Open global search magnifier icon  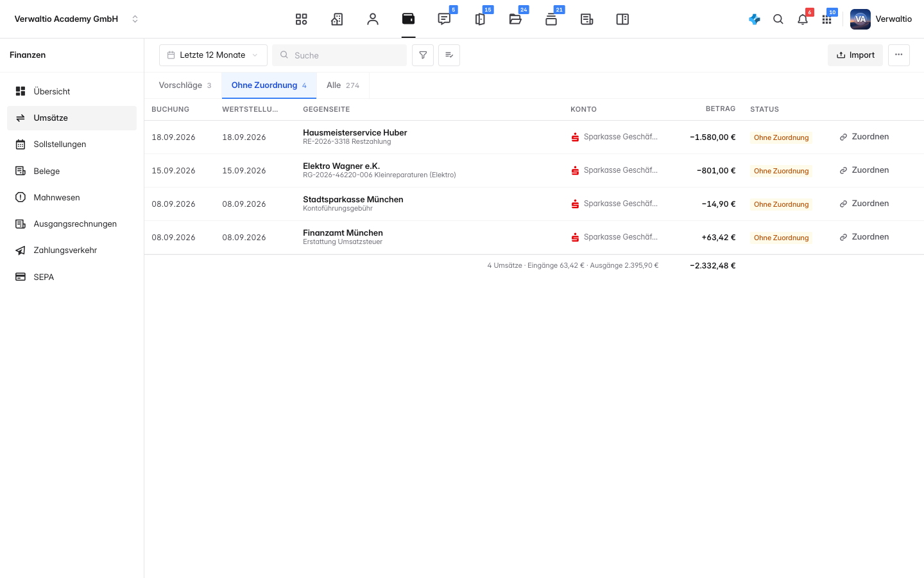click(x=778, y=19)
